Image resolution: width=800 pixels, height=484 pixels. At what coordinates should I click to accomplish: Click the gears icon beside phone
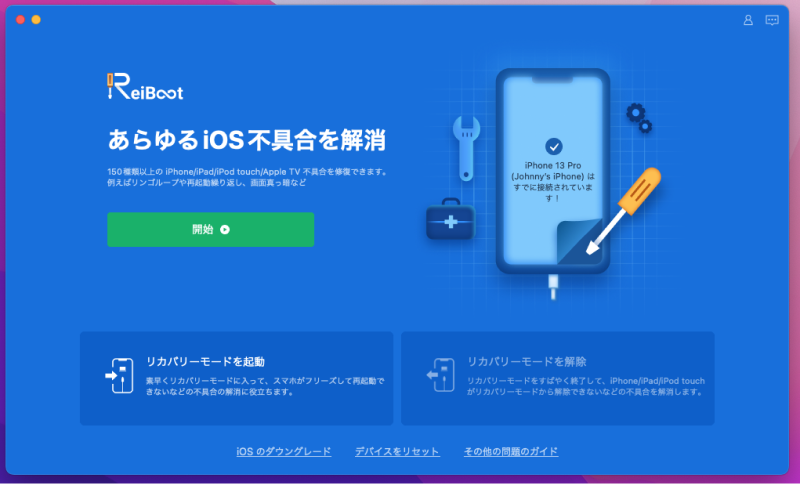click(x=639, y=118)
